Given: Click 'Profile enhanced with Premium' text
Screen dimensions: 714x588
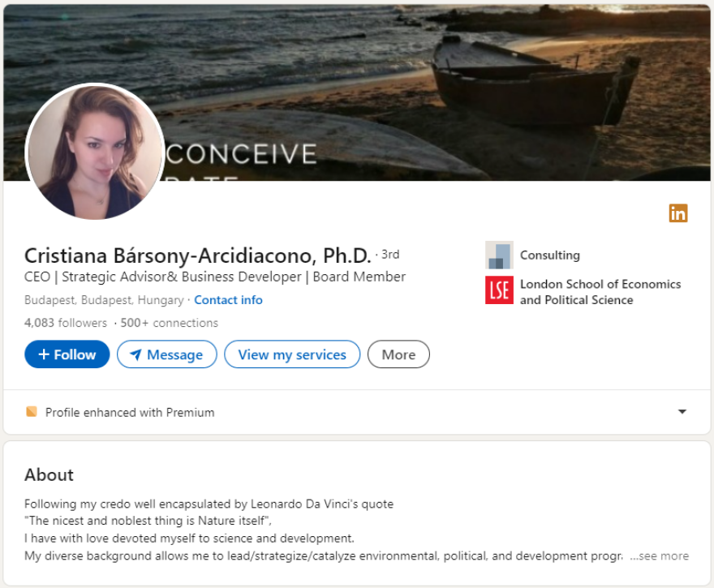Looking at the screenshot, I should point(130,412).
